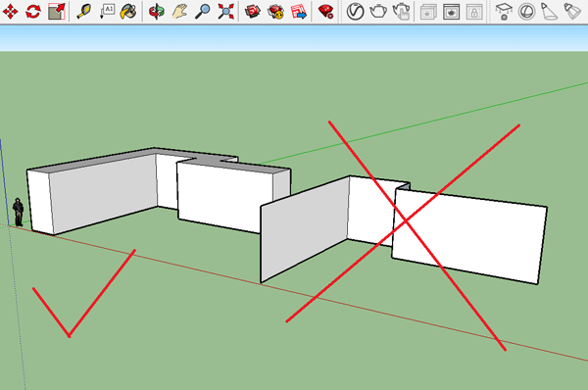This screenshot has width=588, height=390.
Task: Select the Paint Bucket tool
Action: click(x=128, y=12)
